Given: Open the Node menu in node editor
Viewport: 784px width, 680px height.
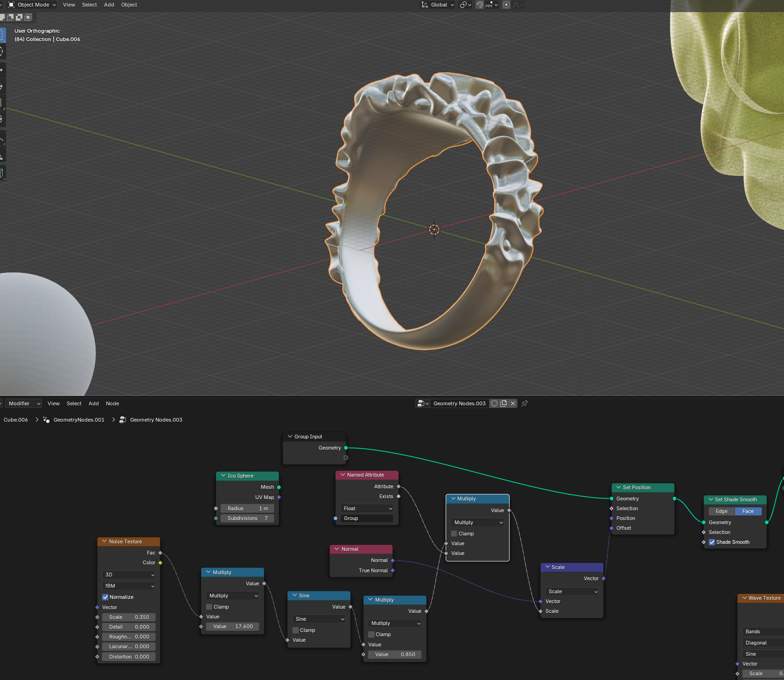Looking at the screenshot, I should [x=112, y=403].
